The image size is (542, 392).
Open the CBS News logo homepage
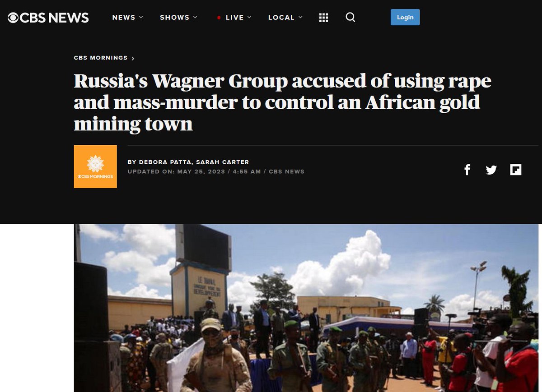click(x=48, y=18)
